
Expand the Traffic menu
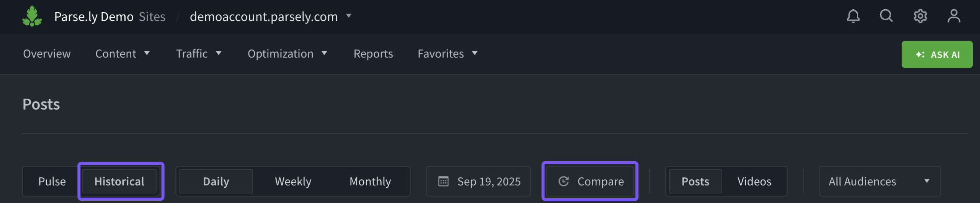click(x=198, y=54)
